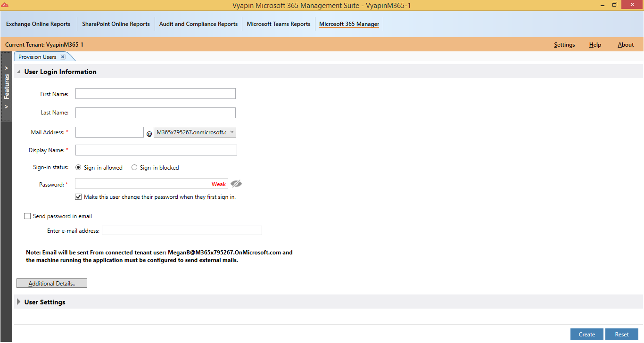Click the Reset button
This screenshot has width=644, height=343.
(622, 335)
